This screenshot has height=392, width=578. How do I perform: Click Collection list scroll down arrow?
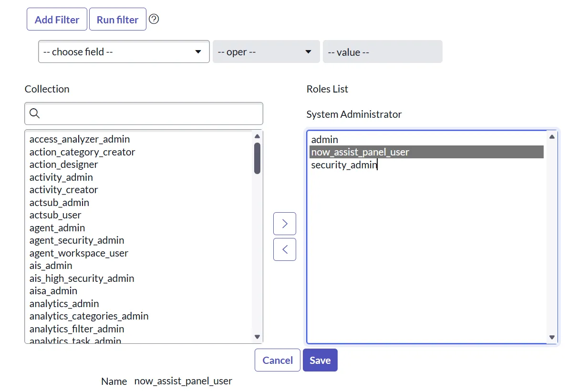(x=258, y=337)
